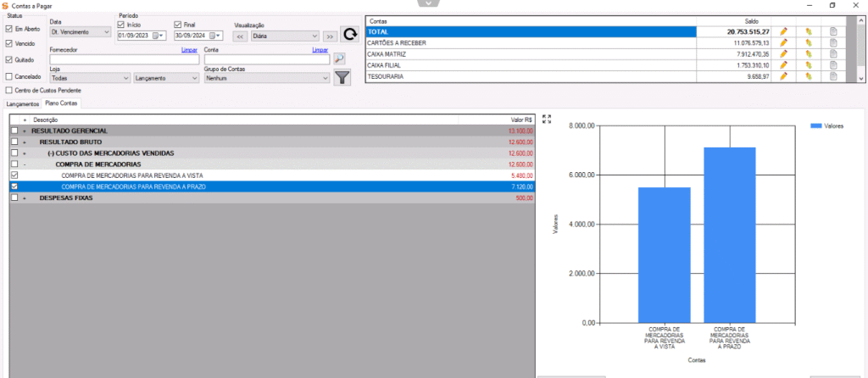Click the magnifier search icon beside Conta
The width and height of the screenshot is (868, 378).
(x=339, y=58)
